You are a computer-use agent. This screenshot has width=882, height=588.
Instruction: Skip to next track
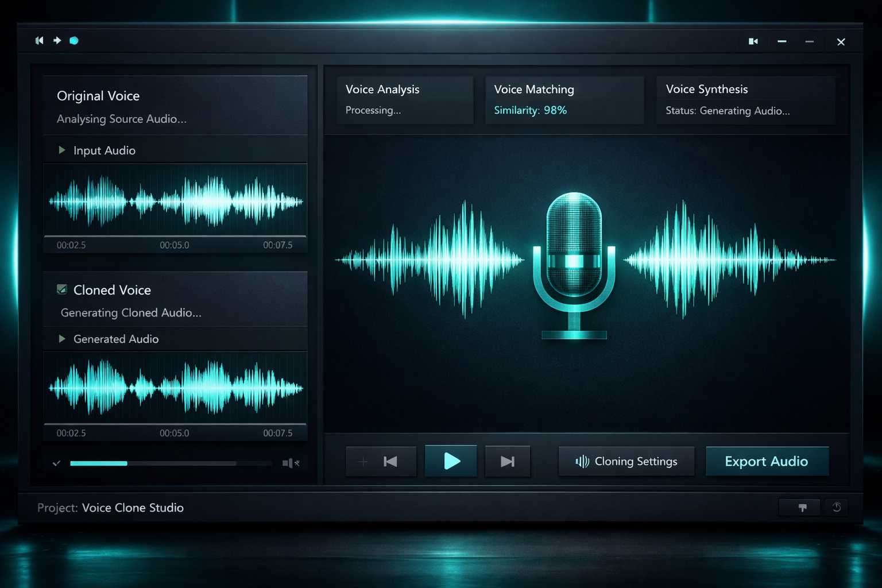coord(508,461)
